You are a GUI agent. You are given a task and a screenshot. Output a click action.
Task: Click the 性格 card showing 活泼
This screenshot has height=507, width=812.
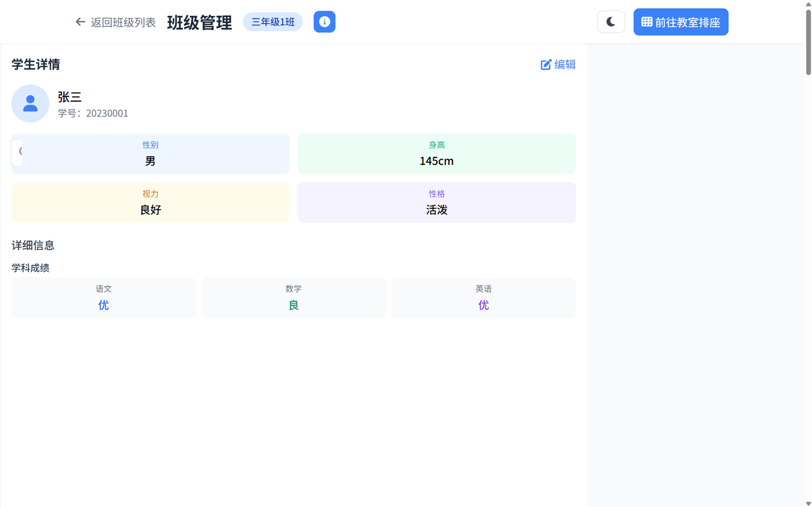pyautogui.click(x=436, y=202)
